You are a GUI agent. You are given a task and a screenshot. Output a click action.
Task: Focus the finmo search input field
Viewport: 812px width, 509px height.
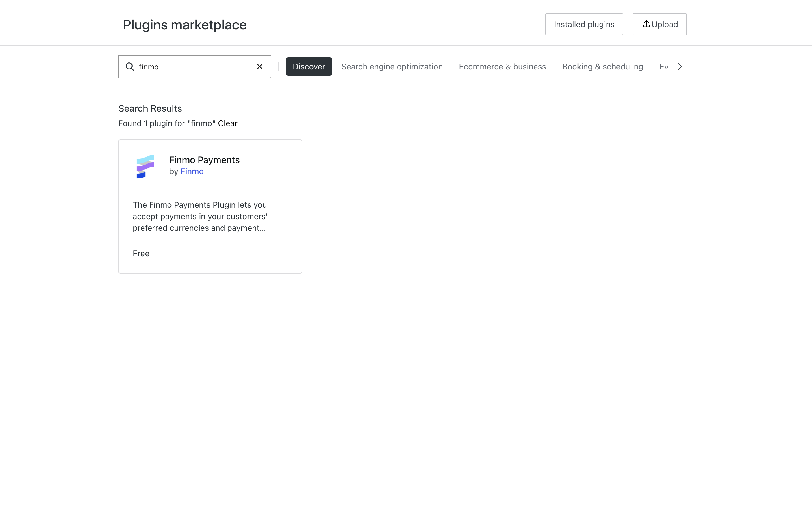[195, 67]
